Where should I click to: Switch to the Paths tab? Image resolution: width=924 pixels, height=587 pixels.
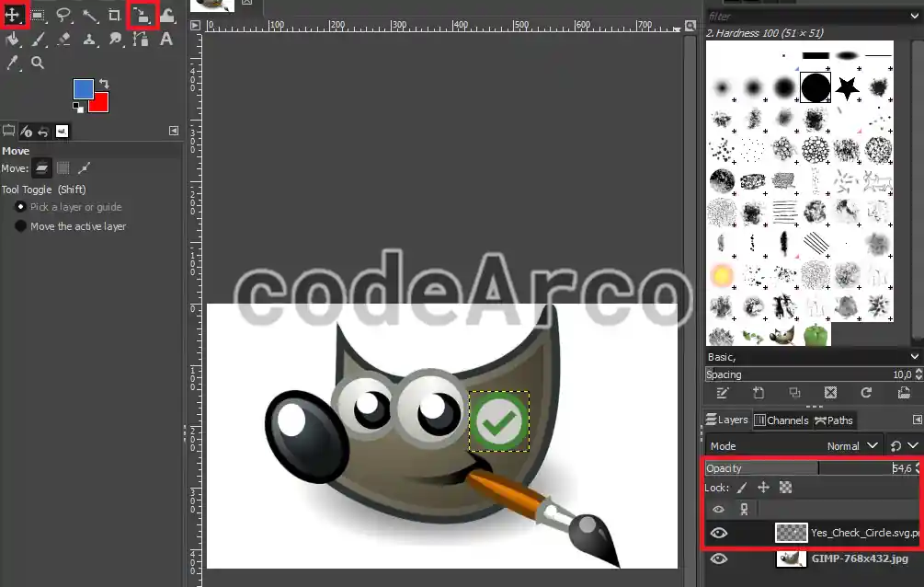[833, 420]
